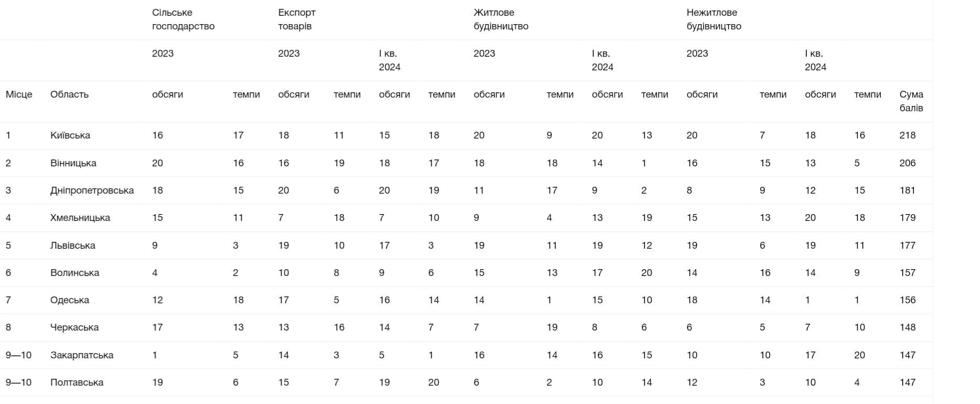Viewport: 980px width, 404px height.
Task: Select the Закарпатська region name
Action: point(81,355)
